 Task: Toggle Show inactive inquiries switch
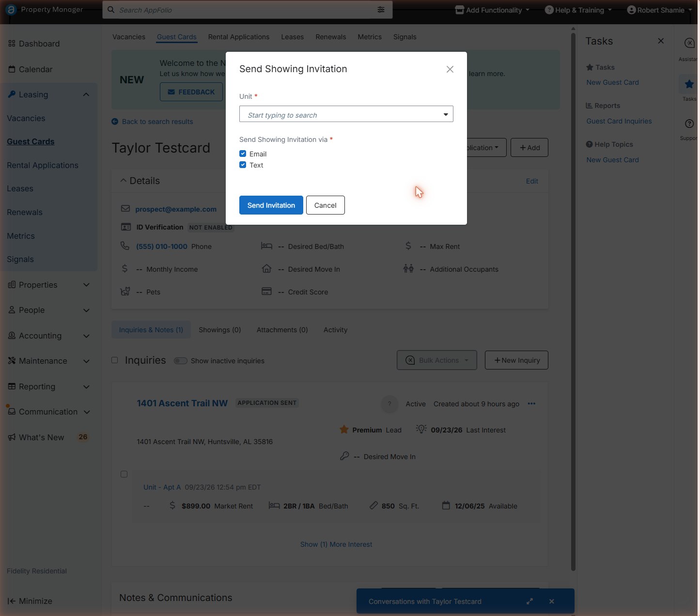[x=181, y=361]
